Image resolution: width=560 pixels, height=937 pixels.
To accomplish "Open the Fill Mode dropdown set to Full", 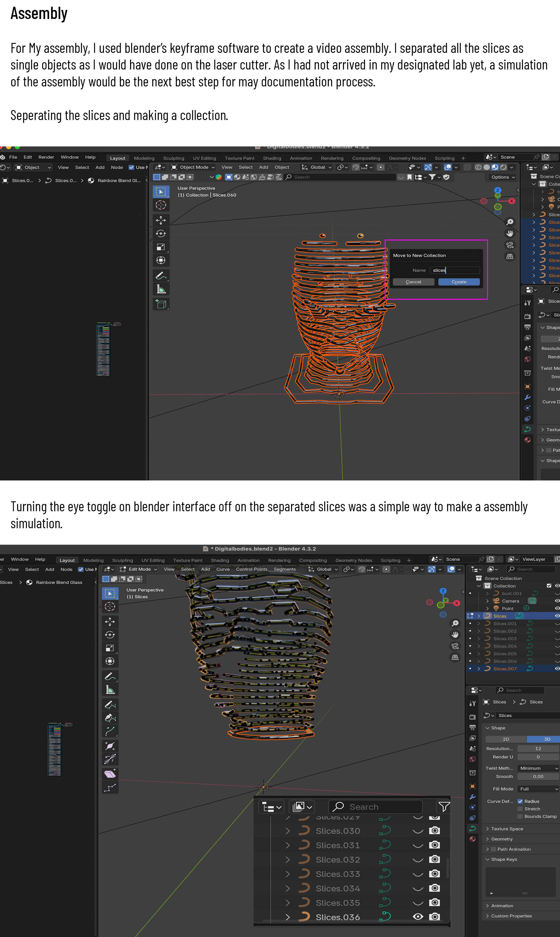I will click(538, 789).
